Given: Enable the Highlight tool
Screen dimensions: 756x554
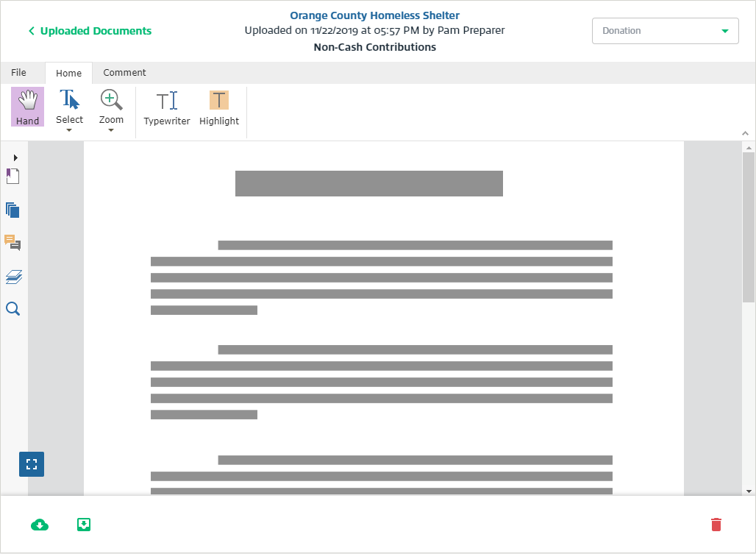Looking at the screenshot, I should click(219, 108).
